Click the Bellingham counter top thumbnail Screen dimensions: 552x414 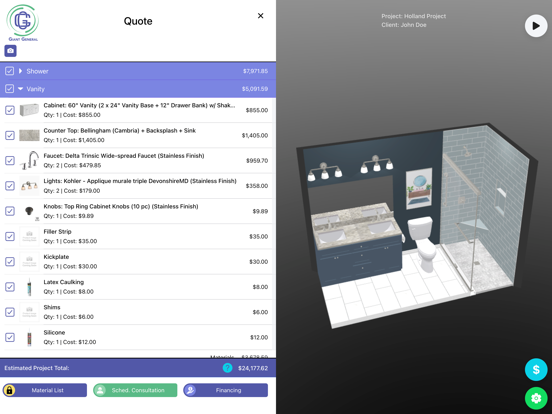pyautogui.click(x=29, y=136)
